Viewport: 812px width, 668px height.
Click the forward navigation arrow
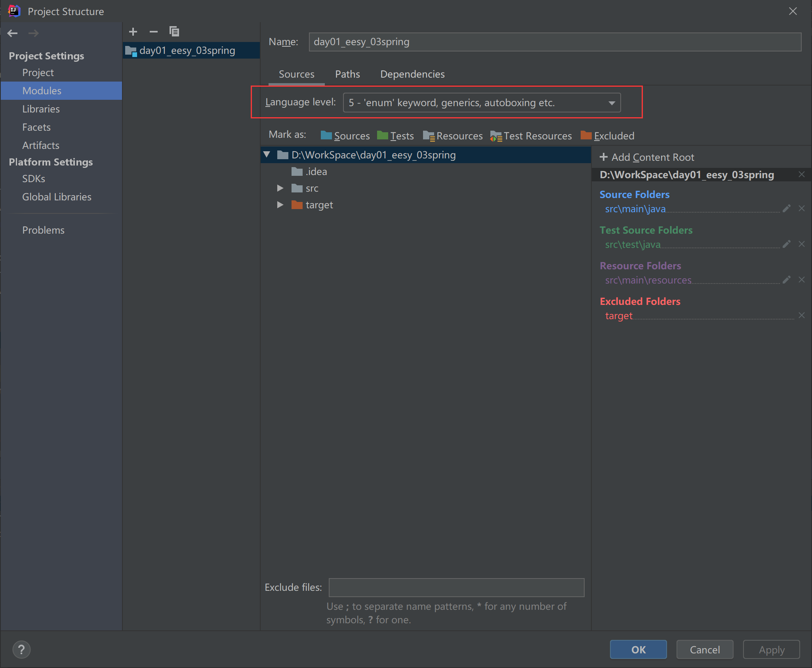[x=34, y=33]
